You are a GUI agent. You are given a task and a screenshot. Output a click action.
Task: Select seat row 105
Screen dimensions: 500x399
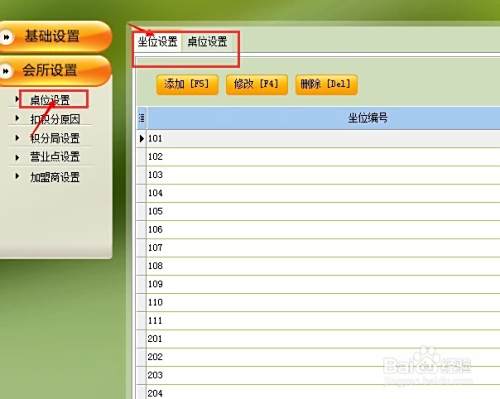click(318, 211)
